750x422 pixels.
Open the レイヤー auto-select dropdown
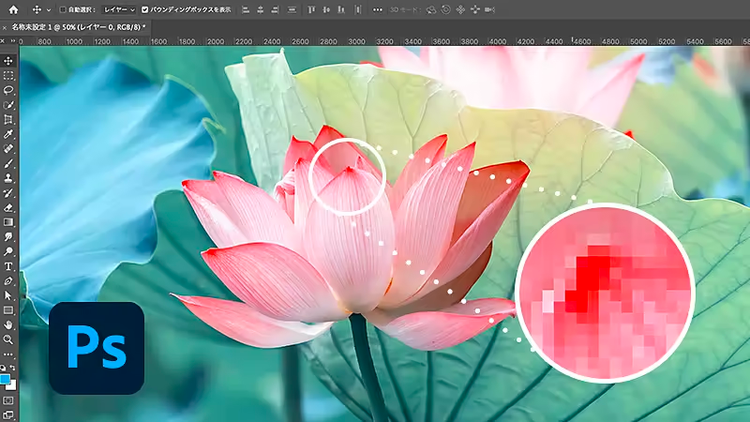(x=118, y=9)
